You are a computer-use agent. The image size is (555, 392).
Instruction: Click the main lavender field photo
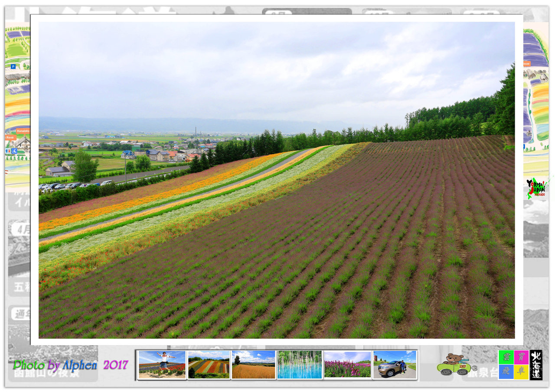coord(277,180)
